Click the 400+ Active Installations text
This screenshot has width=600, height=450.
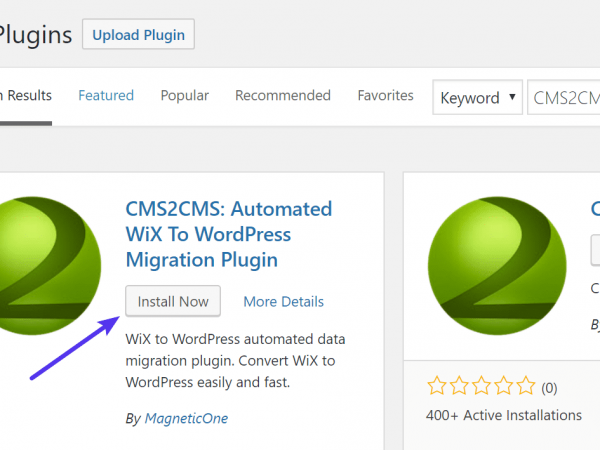(x=504, y=415)
